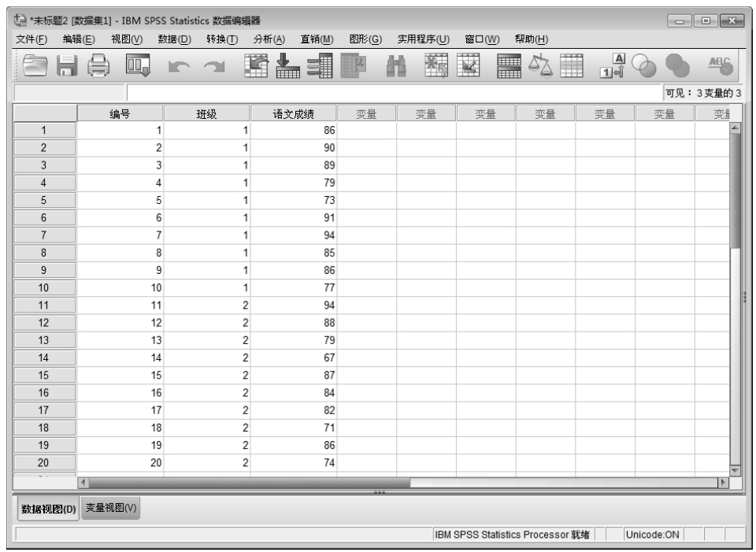This screenshot has width=756, height=552.
Task: Click the Split file icon
Action: [x=509, y=65]
